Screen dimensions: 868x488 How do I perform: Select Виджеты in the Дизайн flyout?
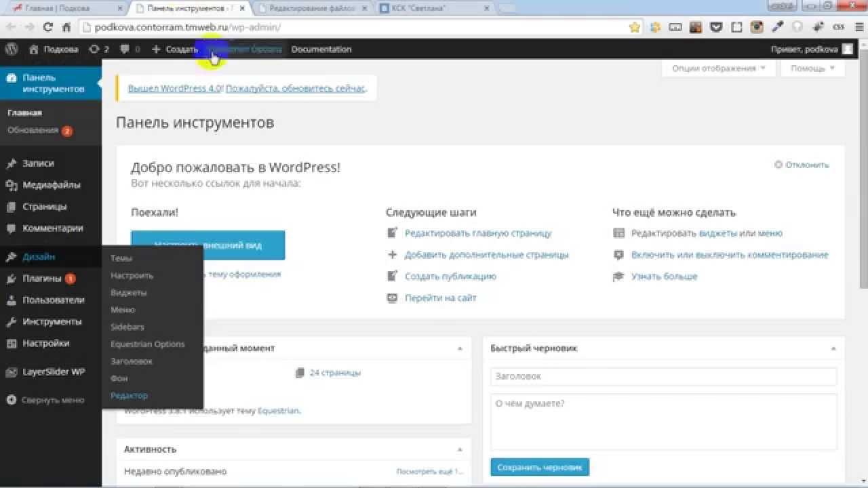click(x=128, y=293)
